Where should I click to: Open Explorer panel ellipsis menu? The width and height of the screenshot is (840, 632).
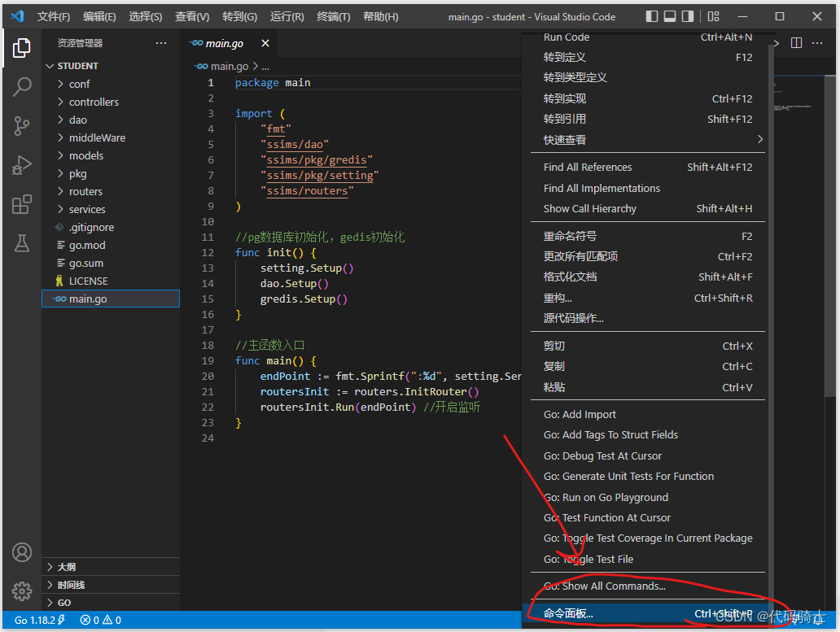point(161,43)
